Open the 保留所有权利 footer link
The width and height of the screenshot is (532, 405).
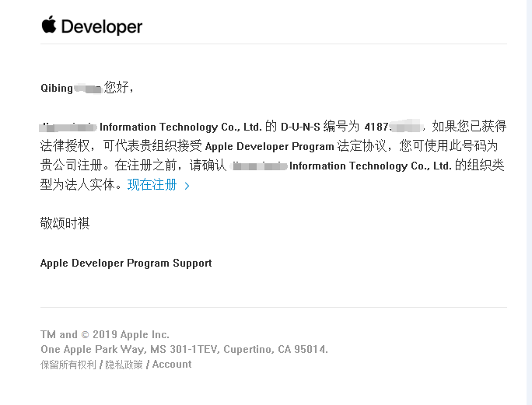68,365
